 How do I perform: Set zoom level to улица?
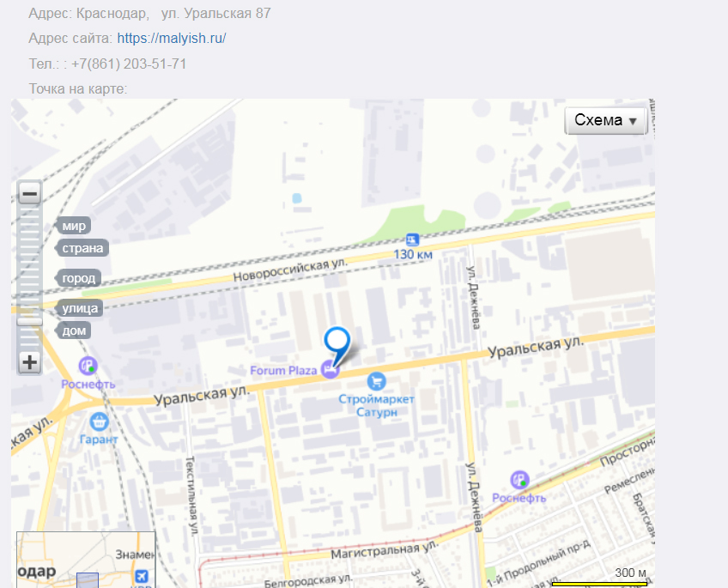point(79,308)
